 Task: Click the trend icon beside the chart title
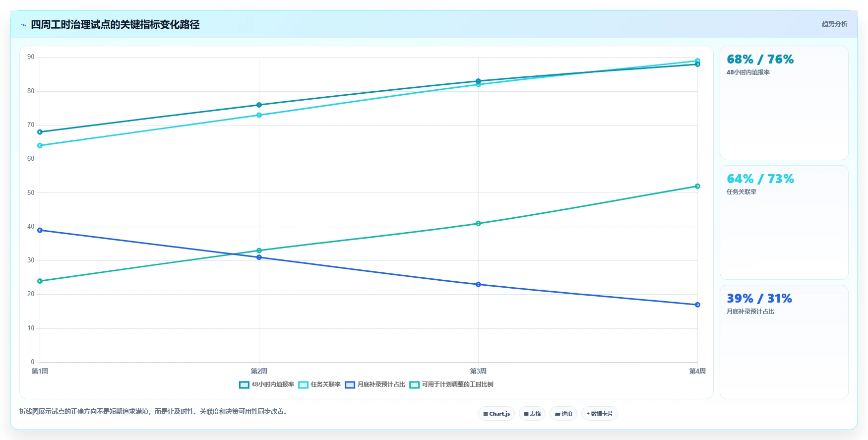click(23, 25)
